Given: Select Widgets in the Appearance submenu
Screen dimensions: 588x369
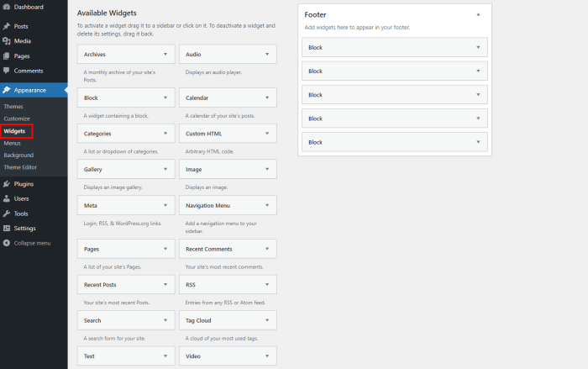Looking at the screenshot, I should 14,131.
